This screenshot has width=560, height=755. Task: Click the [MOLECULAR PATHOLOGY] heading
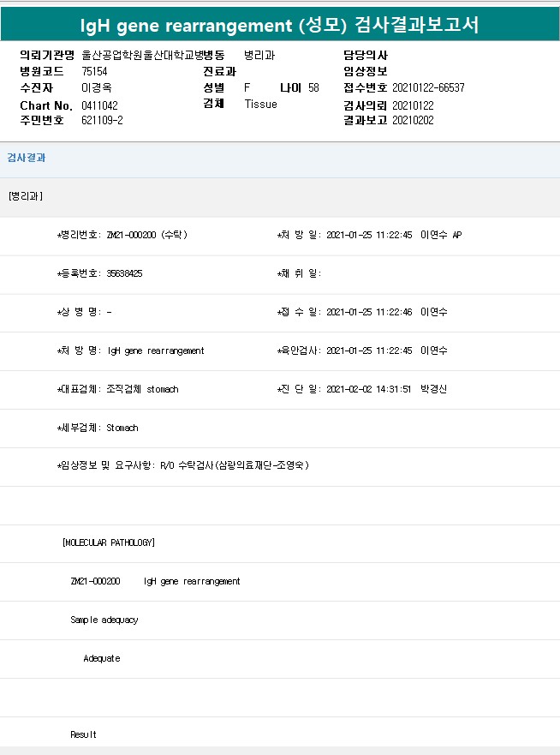[109, 542]
